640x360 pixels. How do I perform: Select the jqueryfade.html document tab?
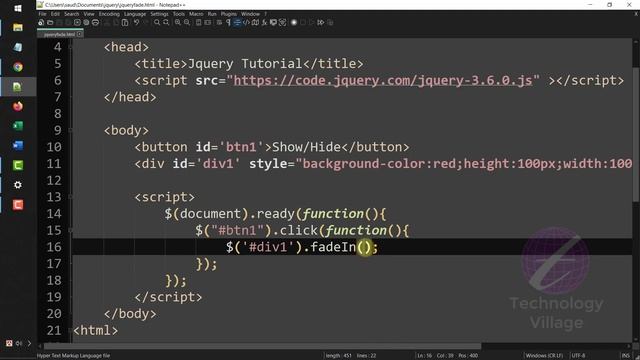click(x=60, y=34)
